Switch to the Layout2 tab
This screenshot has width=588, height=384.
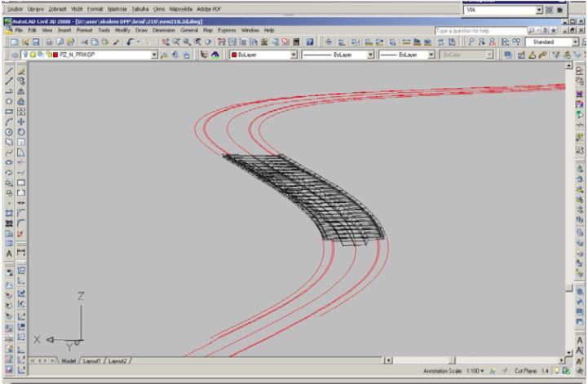(117, 360)
